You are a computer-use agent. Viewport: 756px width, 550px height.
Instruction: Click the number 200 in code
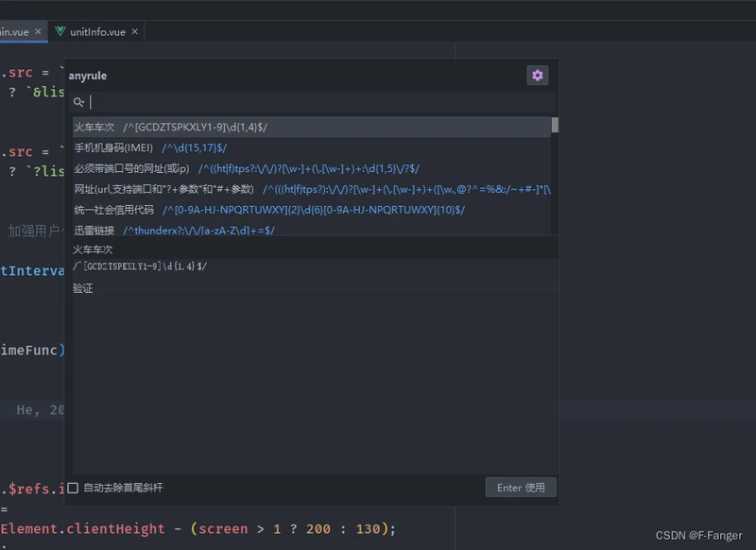[318, 529]
